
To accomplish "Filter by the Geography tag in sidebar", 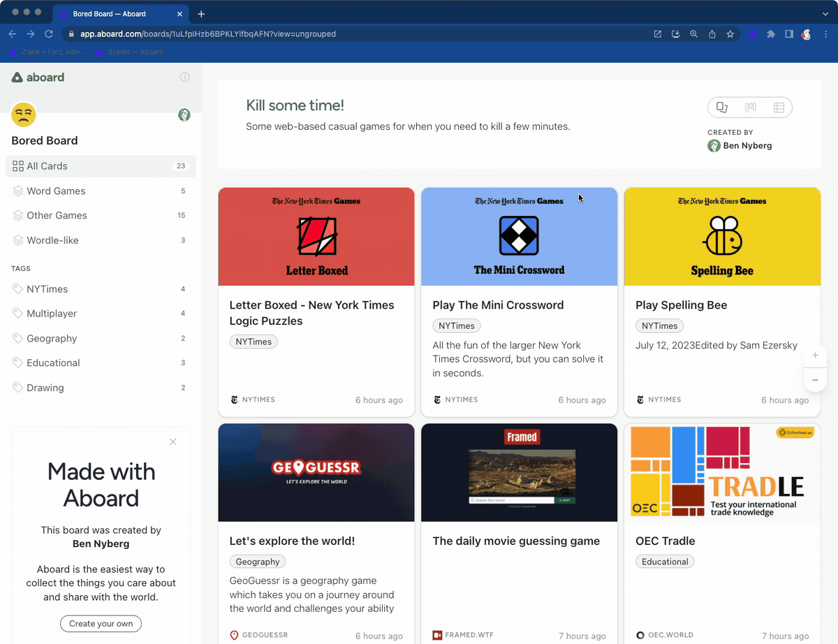I will point(52,338).
